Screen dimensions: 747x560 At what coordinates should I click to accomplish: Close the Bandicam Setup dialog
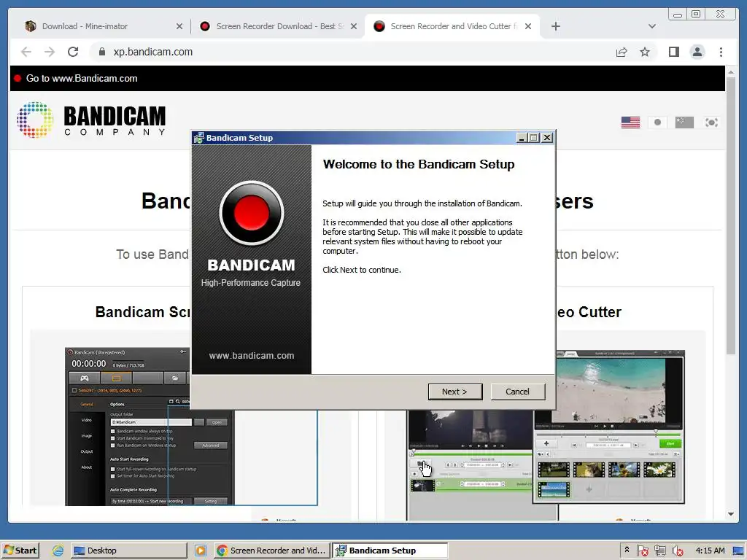point(547,138)
